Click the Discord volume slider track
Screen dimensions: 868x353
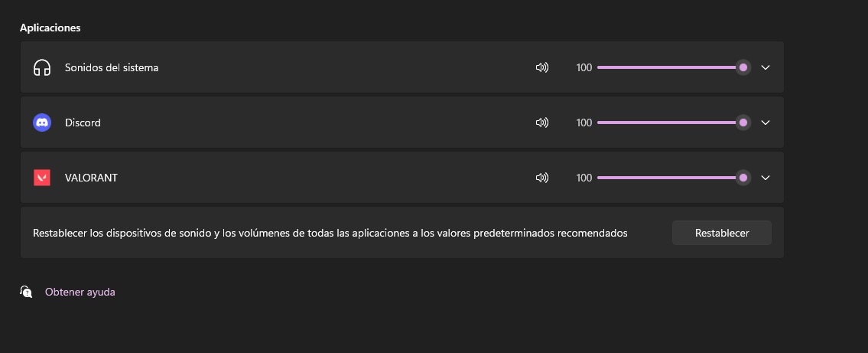coord(665,123)
